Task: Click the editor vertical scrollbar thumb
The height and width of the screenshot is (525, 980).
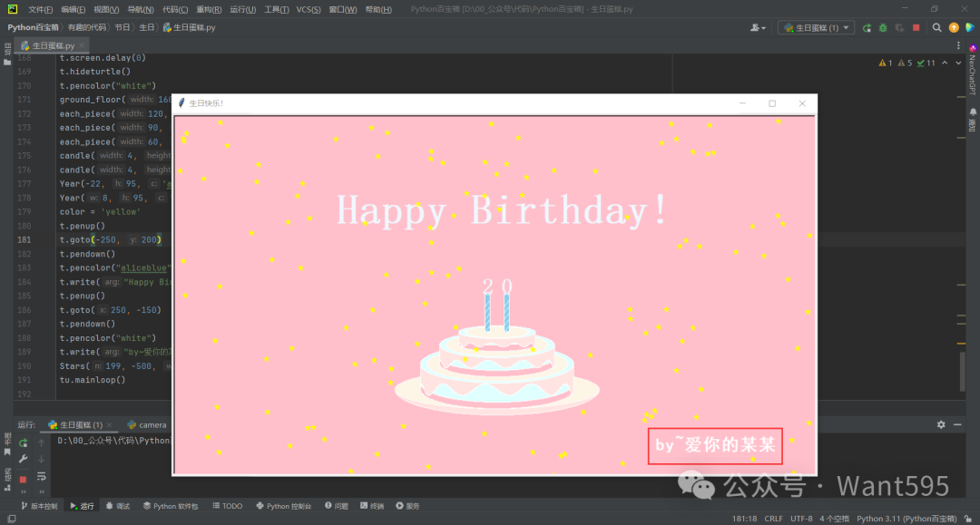Action: pyautogui.click(x=963, y=372)
